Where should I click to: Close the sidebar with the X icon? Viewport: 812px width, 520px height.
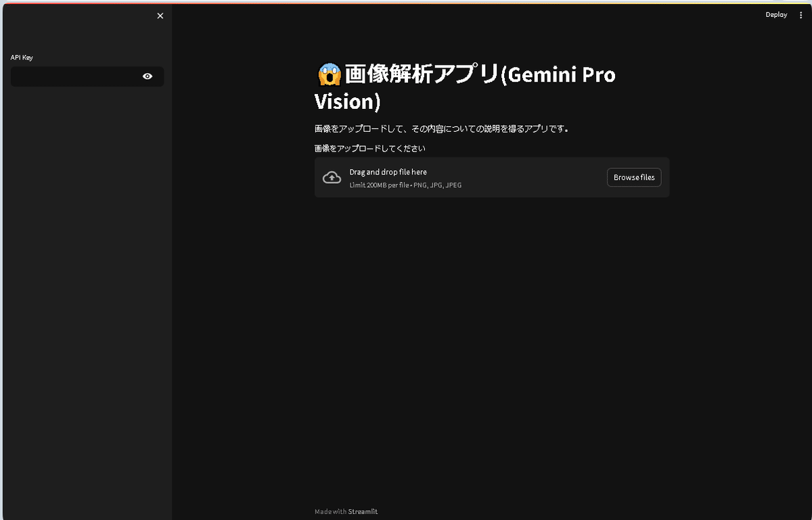pyautogui.click(x=160, y=16)
